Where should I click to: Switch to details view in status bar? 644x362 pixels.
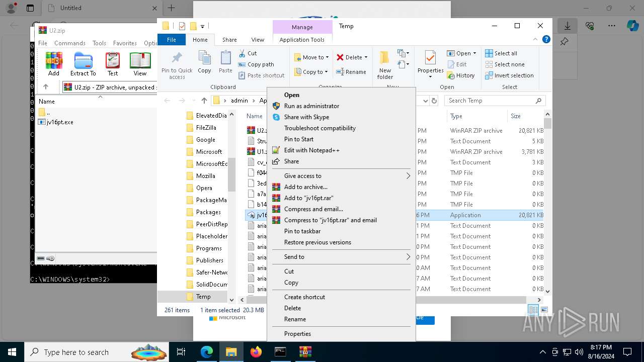pos(533,310)
